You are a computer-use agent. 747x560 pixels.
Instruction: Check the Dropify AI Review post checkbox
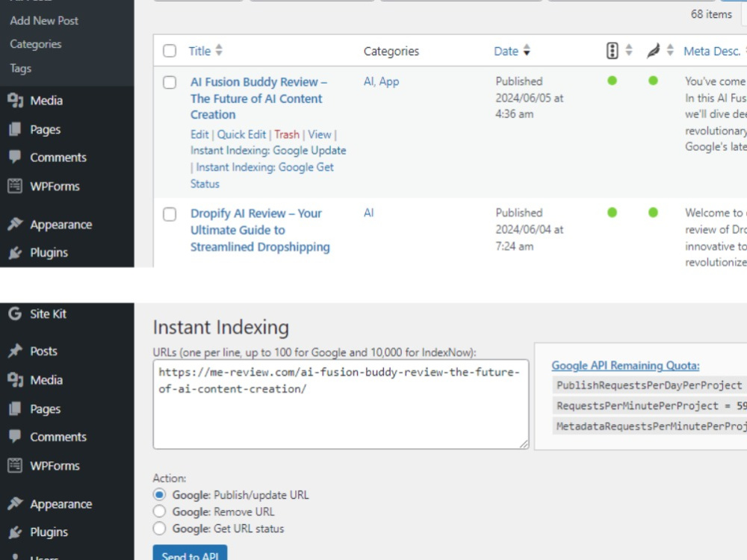tap(170, 214)
